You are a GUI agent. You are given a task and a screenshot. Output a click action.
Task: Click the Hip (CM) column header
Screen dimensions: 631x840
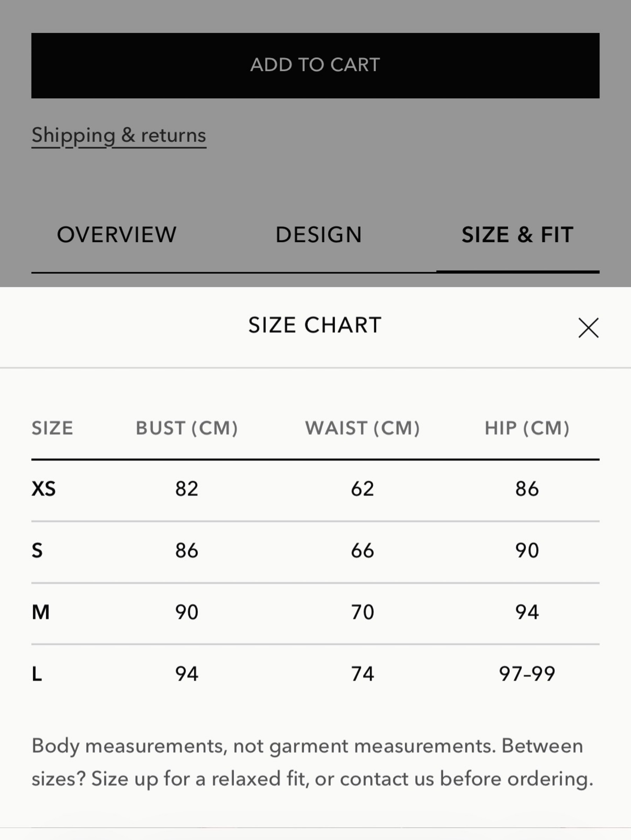click(527, 428)
